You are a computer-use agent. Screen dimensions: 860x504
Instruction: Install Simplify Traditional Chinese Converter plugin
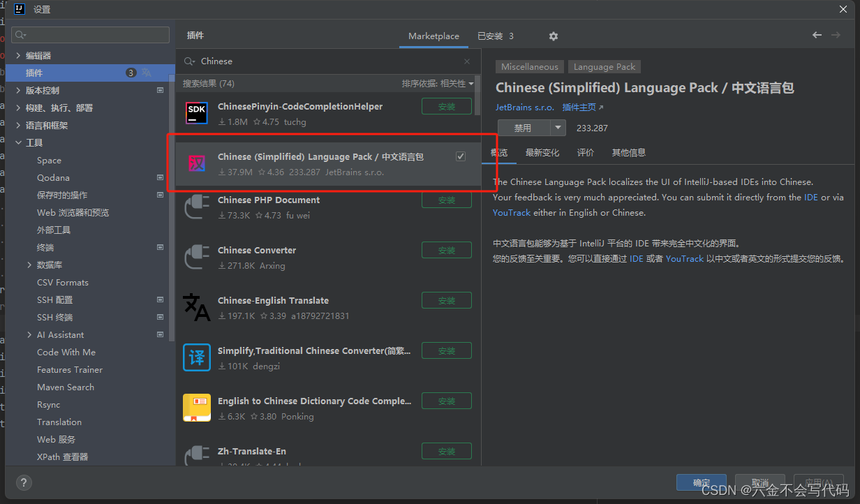(447, 350)
